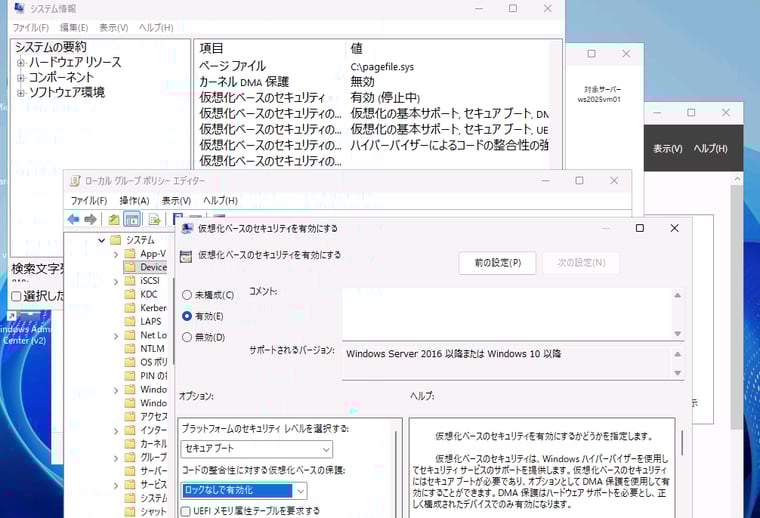Click the iSCSI folder icon

[129, 281]
